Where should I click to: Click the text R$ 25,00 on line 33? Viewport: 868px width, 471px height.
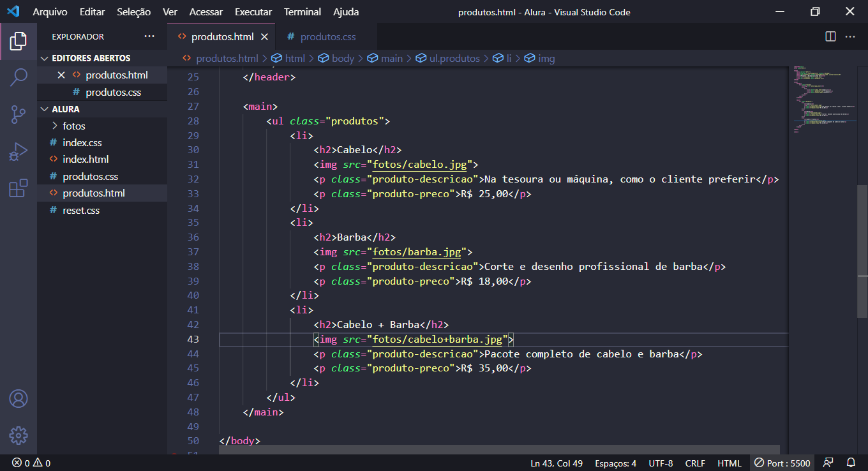(x=484, y=194)
